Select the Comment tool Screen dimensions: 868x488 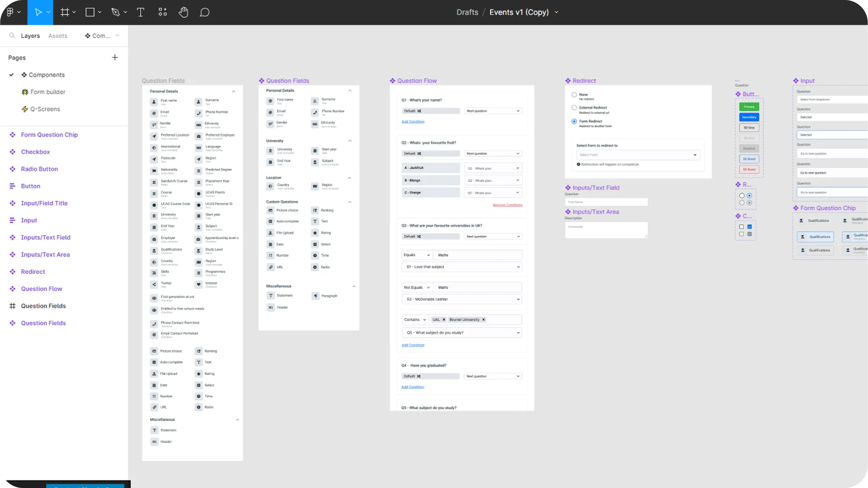click(205, 12)
